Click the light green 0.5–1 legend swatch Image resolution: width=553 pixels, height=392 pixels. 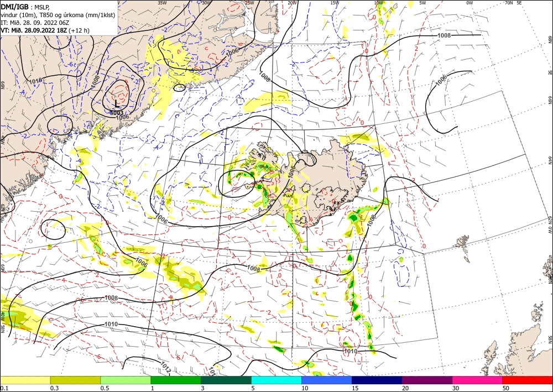tap(126, 380)
